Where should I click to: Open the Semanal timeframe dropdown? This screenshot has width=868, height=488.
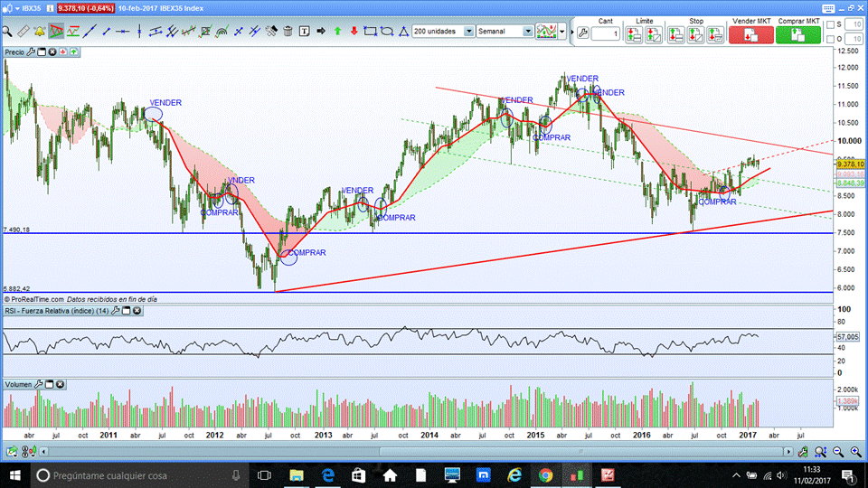coord(528,31)
